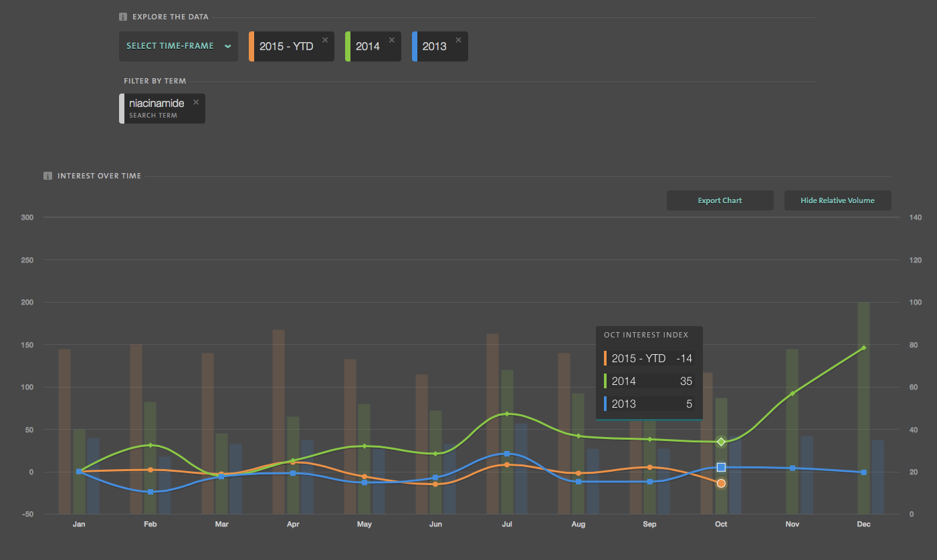Click the 2013 blue marker at Feb

click(x=150, y=492)
